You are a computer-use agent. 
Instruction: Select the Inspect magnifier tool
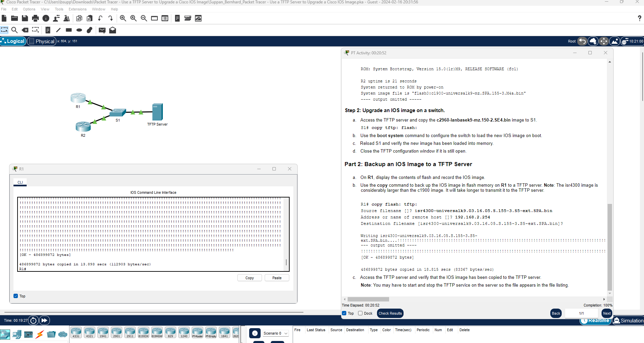click(14, 30)
